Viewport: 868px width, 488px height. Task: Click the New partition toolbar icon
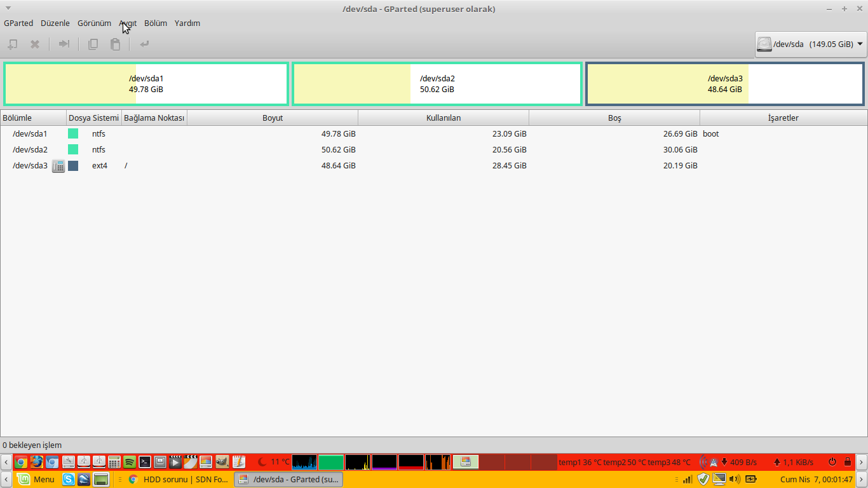pyautogui.click(x=12, y=44)
